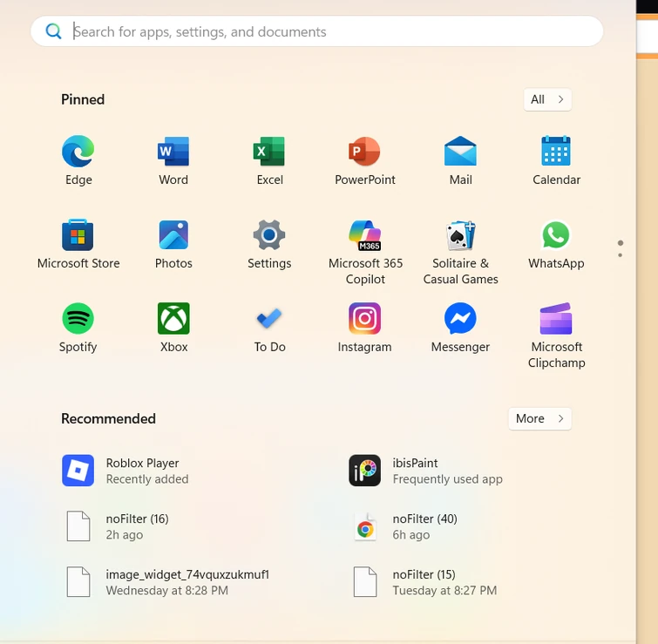
Task: Go to the next pinned apps page dot
Action: point(621,255)
